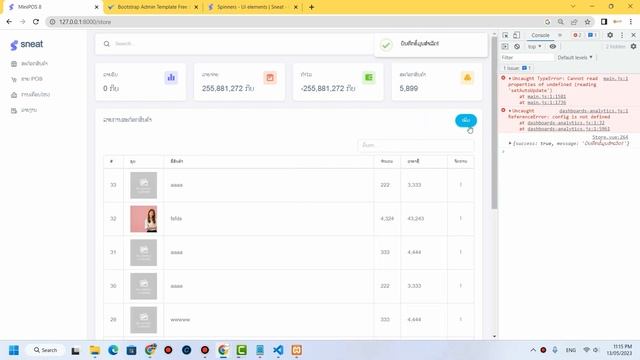The width and height of the screenshot is (640, 360).
Task: Click green check icon in success toast
Action: pos(386,44)
